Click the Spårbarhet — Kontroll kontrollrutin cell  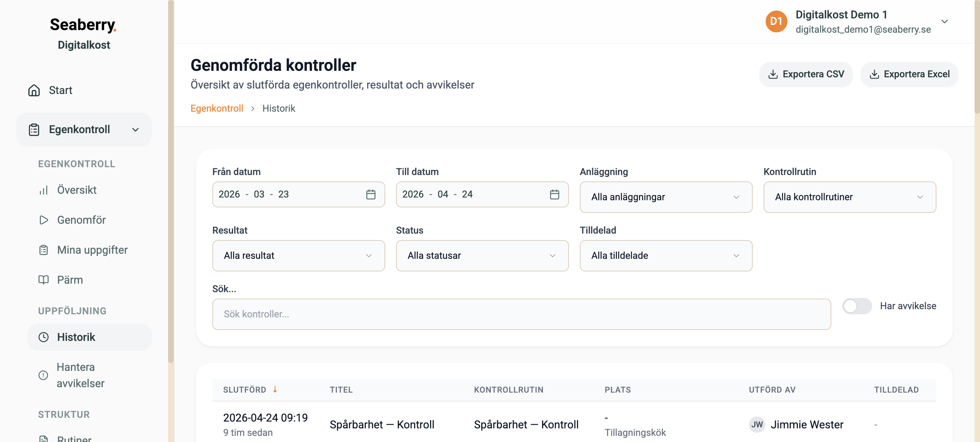point(526,425)
